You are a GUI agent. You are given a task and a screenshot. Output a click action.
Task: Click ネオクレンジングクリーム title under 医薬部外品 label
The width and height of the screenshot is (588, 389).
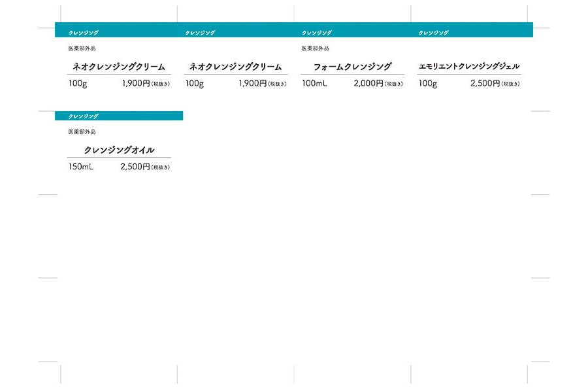[x=119, y=67]
